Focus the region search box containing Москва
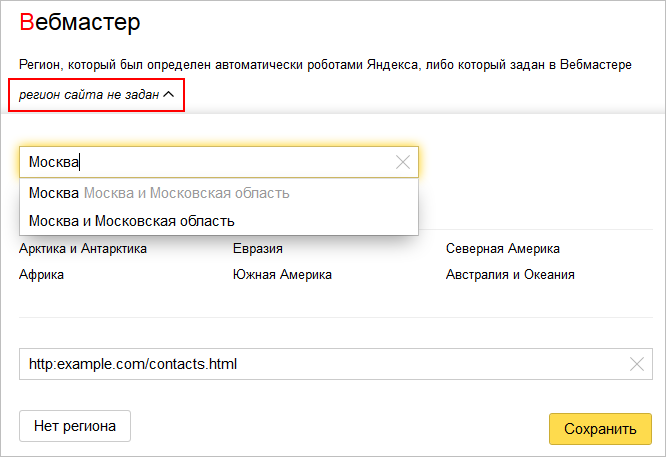 (200, 162)
